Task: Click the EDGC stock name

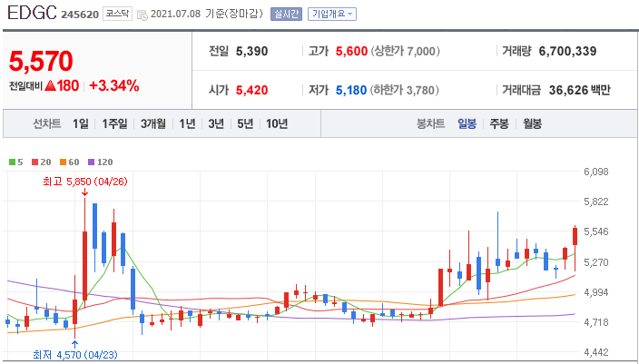Action: point(32,13)
